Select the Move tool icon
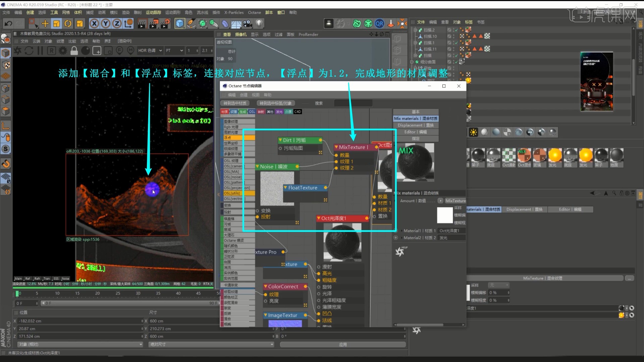The height and width of the screenshot is (362, 644). tap(45, 23)
